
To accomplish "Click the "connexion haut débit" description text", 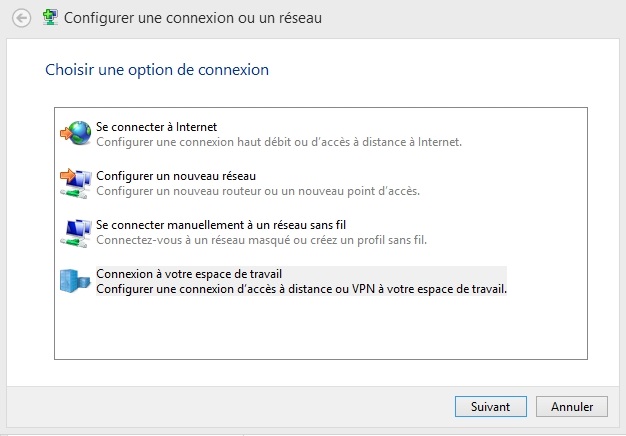I will [x=279, y=142].
